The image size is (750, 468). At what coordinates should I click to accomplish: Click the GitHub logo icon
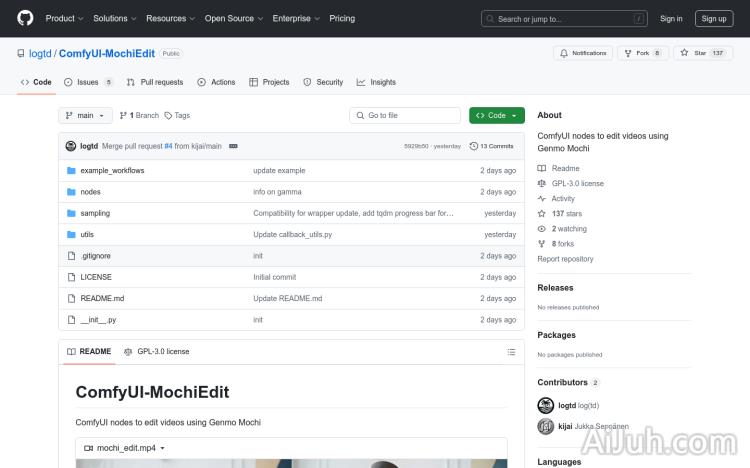[x=25, y=18]
